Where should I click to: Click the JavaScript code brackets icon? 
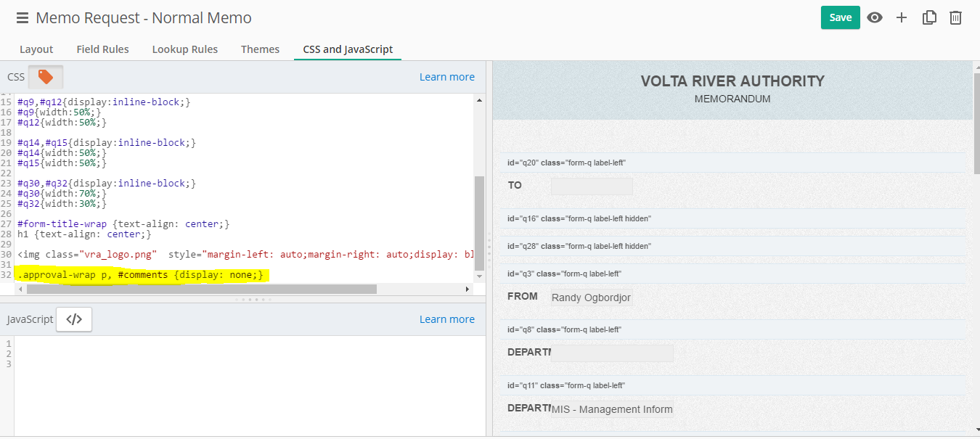point(74,319)
